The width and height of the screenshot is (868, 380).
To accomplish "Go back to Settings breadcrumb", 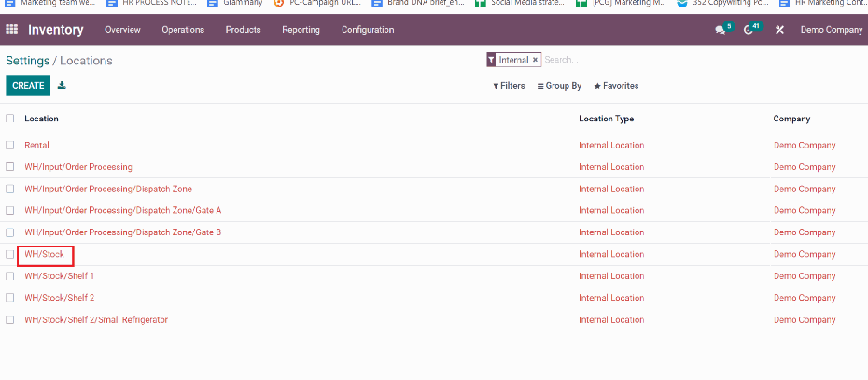I will [28, 61].
